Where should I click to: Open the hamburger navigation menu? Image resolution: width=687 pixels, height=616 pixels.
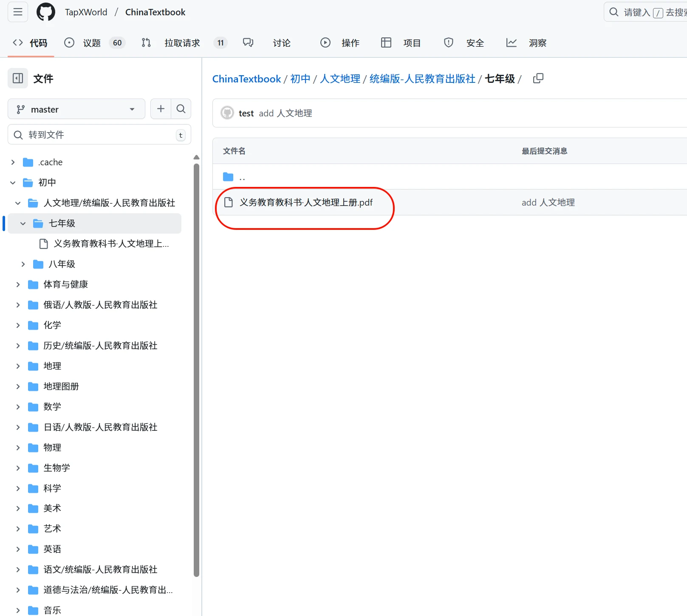[18, 12]
